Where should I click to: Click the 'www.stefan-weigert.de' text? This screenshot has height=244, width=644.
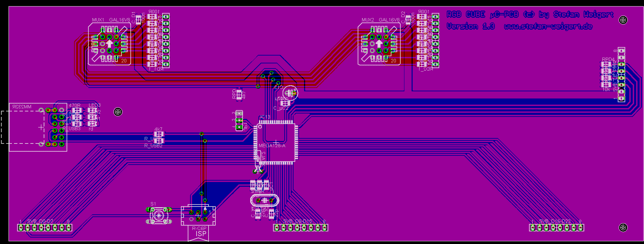tap(548, 26)
